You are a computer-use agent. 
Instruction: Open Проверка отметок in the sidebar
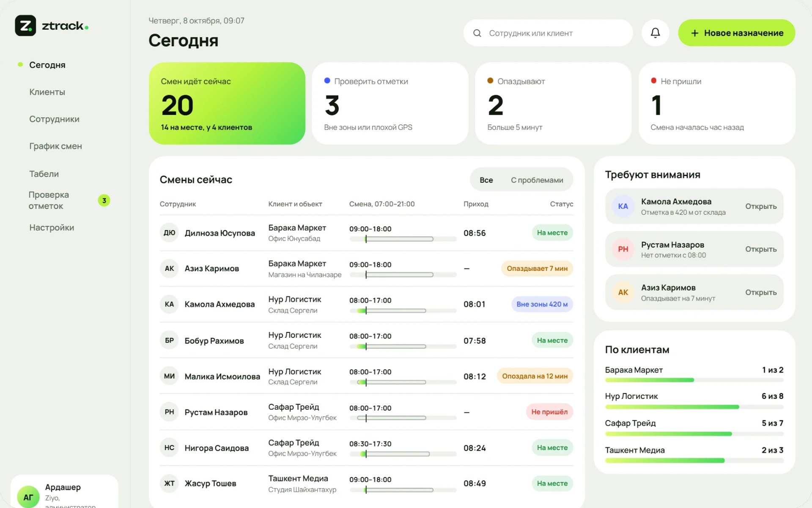(x=49, y=200)
